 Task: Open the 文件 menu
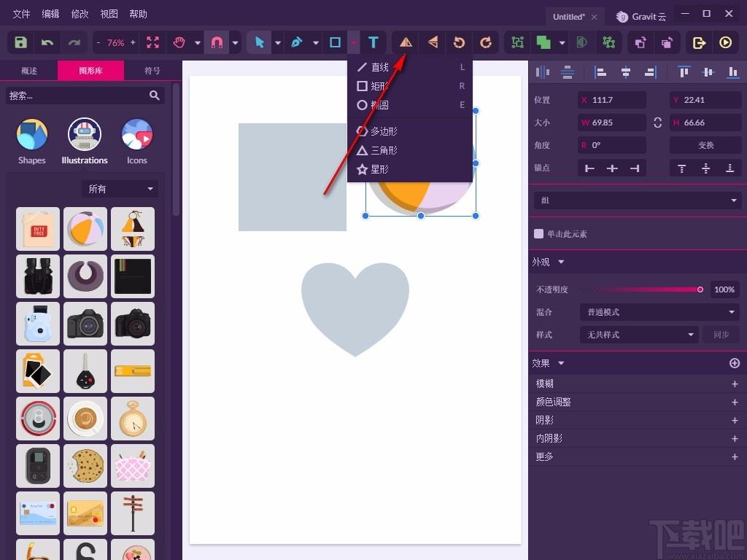click(21, 14)
